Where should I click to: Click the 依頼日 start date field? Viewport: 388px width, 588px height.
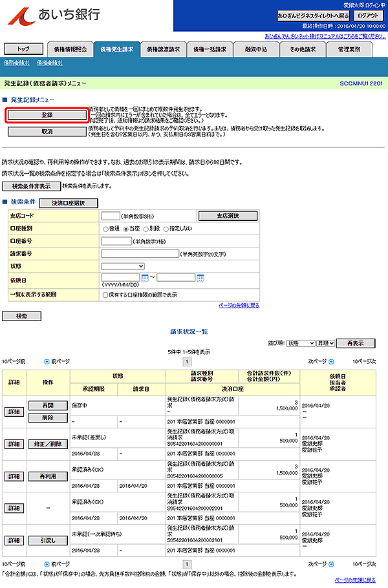point(120,277)
